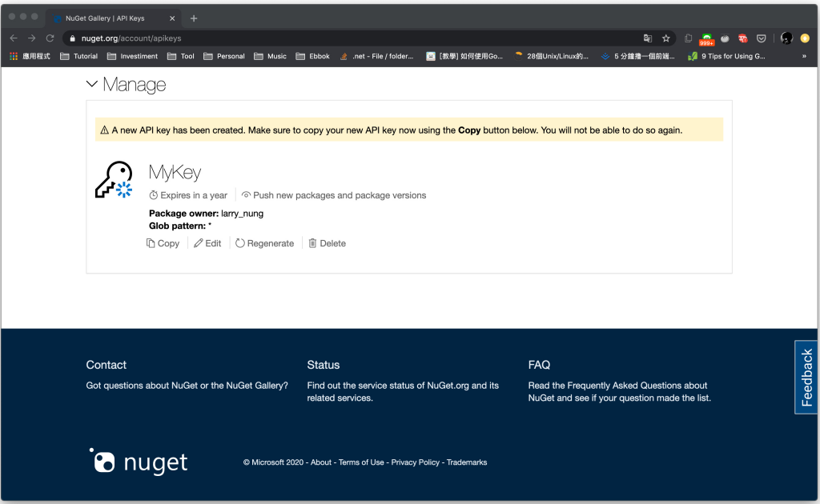Image resolution: width=820 pixels, height=504 pixels.
Task: Click the MyKey key icon
Action: pos(114,179)
